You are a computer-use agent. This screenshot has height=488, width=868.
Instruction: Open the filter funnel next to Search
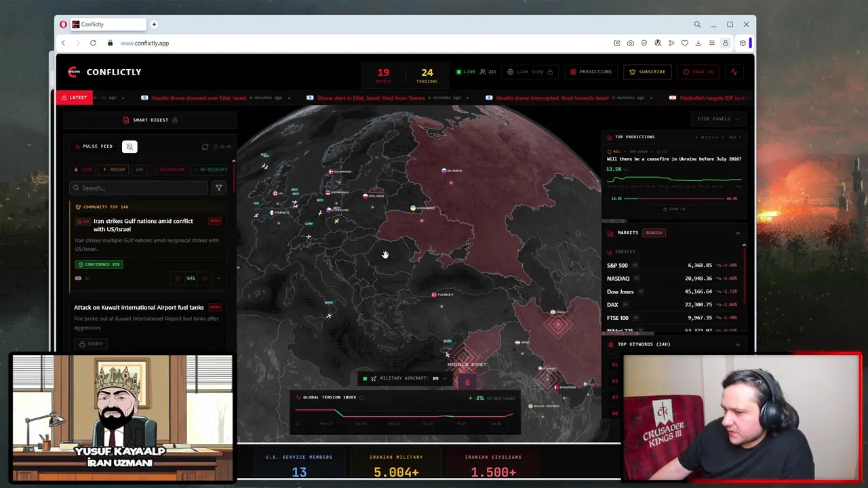218,188
